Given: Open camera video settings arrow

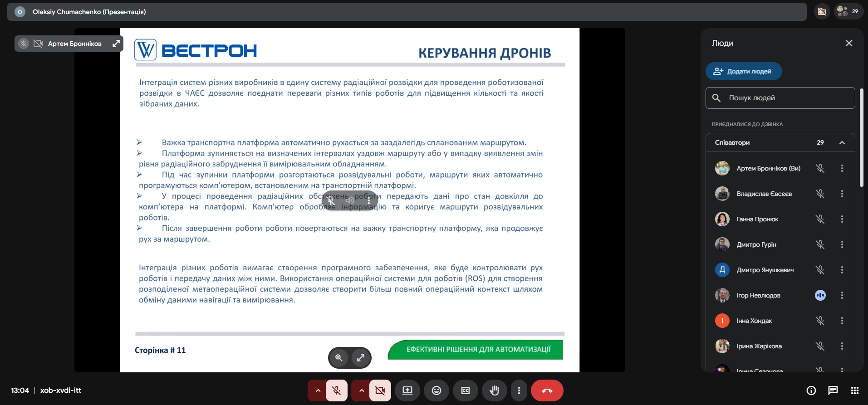Looking at the screenshot, I should tap(361, 390).
